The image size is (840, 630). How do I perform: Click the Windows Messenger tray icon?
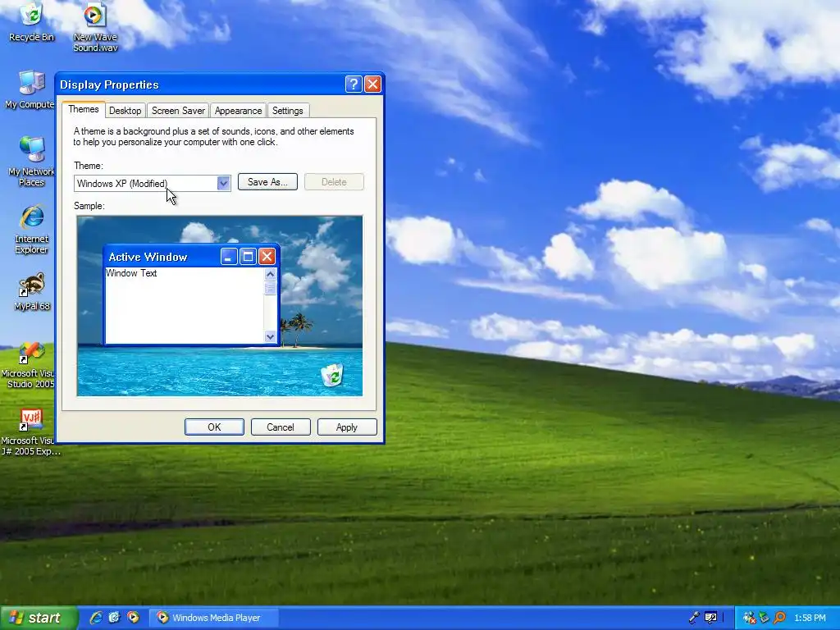click(749, 618)
